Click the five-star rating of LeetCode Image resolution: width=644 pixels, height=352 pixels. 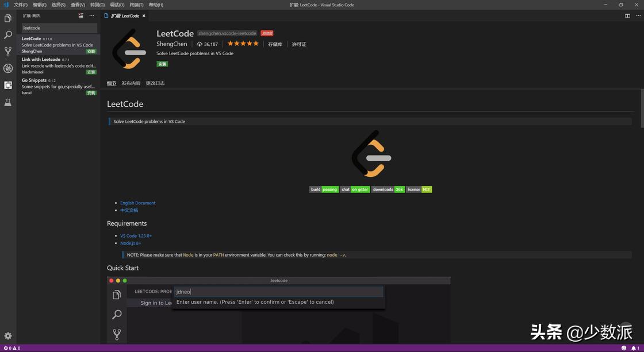pos(243,44)
